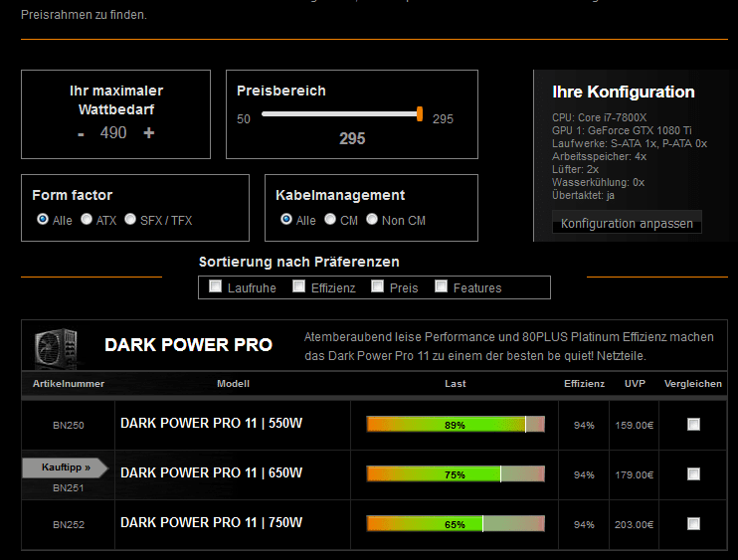Image resolution: width=738 pixels, height=560 pixels.
Task: Click the Übertaktet: ja line
Action: 583,195
